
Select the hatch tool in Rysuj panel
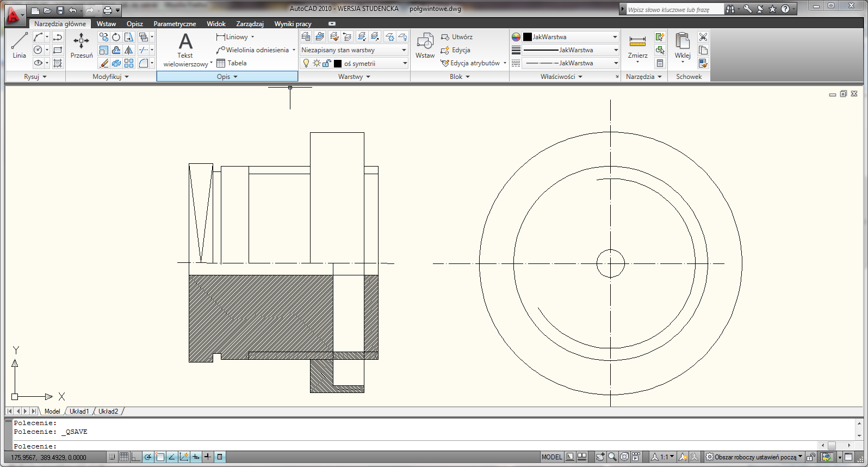tap(58, 63)
